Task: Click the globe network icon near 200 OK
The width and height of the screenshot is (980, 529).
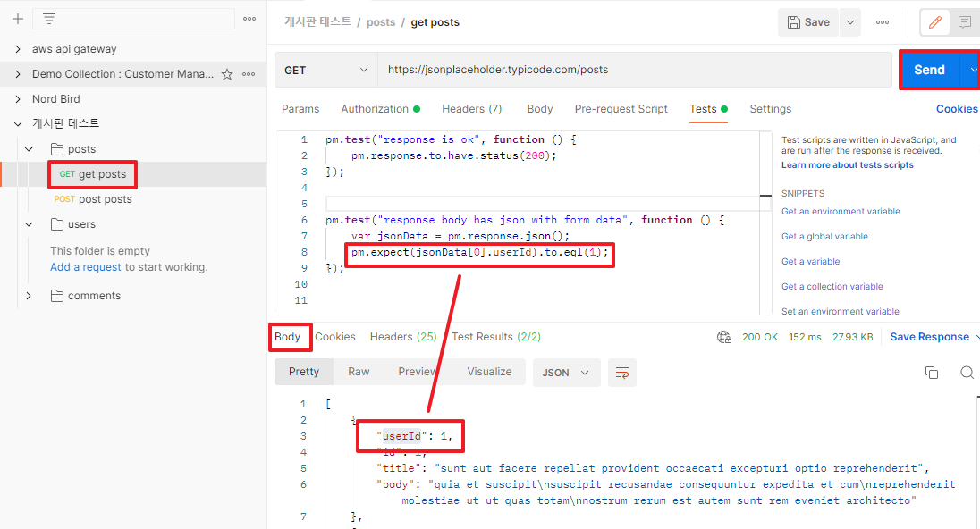Action: coord(723,337)
